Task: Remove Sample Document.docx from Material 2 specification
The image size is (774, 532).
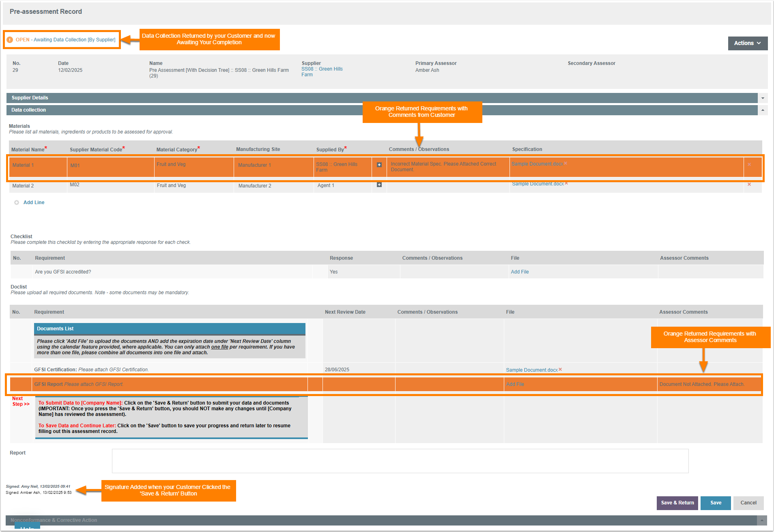Action: 566,183
